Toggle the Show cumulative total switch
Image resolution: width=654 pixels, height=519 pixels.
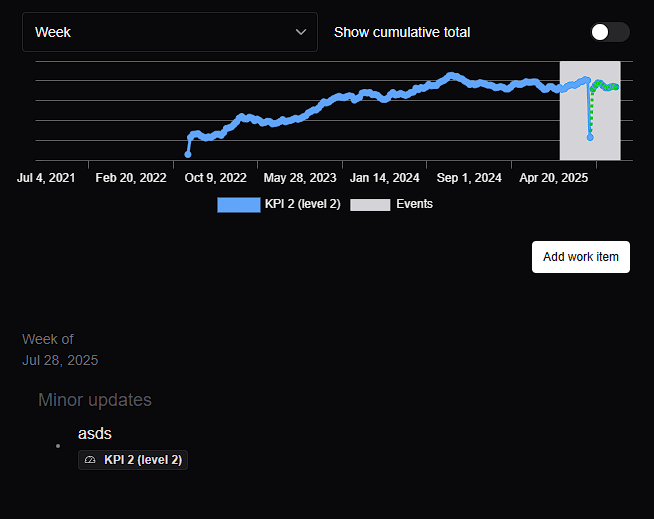click(x=609, y=32)
